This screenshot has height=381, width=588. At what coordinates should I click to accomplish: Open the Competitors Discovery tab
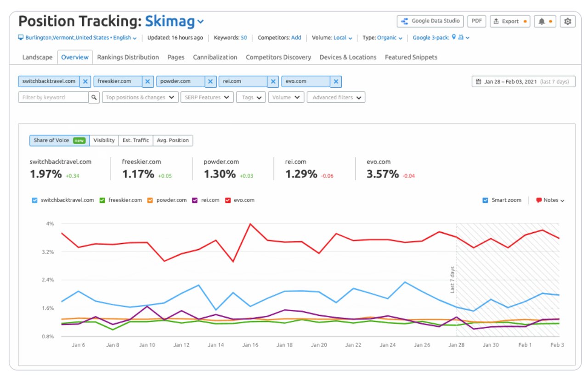pos(278,57)
